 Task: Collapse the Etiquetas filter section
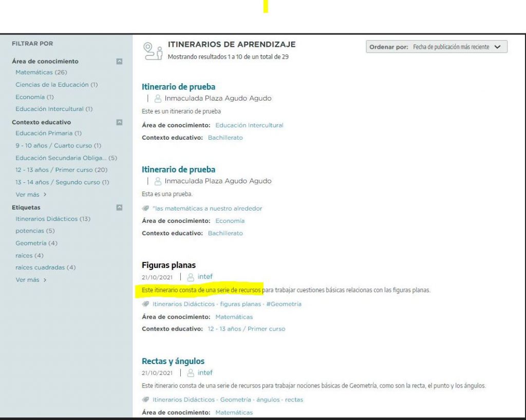(x=119, y=207)
